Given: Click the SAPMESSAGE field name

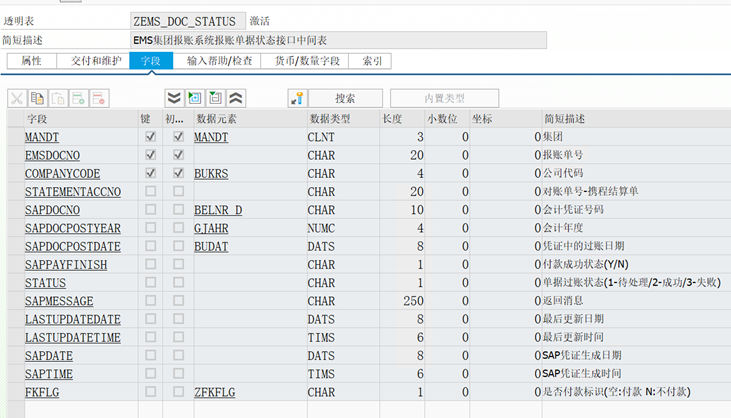Looking at the screenshot, I should point(59,301).
